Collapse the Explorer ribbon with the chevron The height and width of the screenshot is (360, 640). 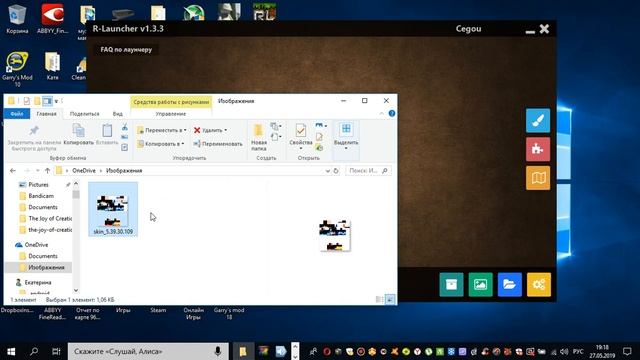382,114
